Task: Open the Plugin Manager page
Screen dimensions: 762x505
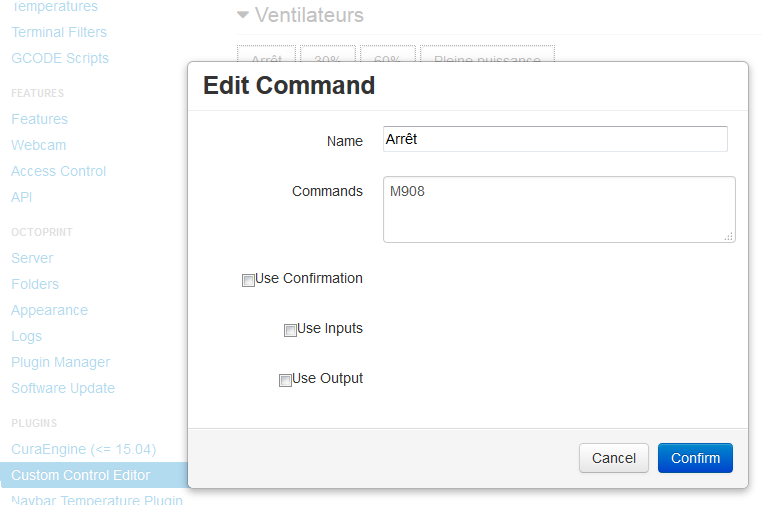Action: pyautogui.click(x=60, y=363)
